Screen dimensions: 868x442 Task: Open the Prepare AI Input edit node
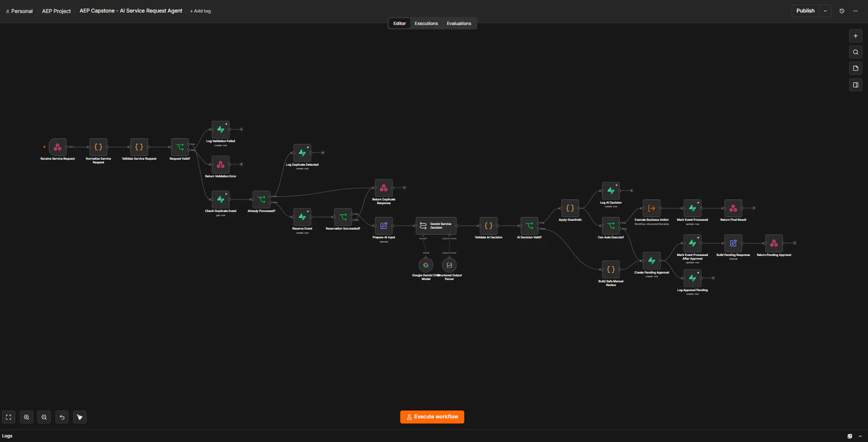click(x=384, y=226)
